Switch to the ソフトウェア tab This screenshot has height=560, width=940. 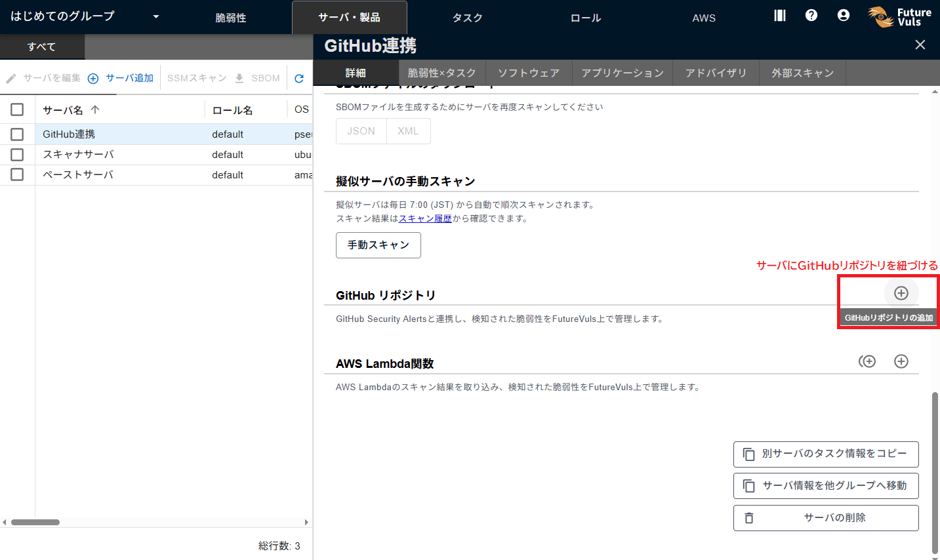click(x=529, y=73)
